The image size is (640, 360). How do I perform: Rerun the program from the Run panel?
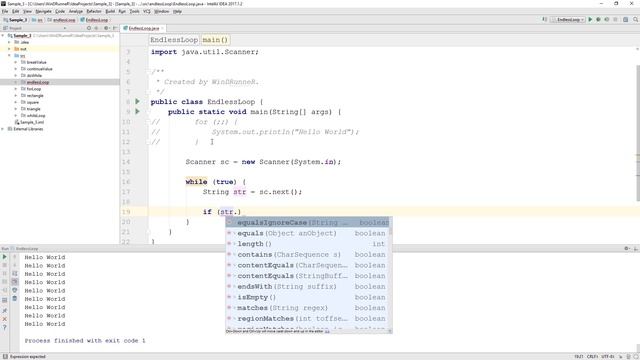coord(5,257)
